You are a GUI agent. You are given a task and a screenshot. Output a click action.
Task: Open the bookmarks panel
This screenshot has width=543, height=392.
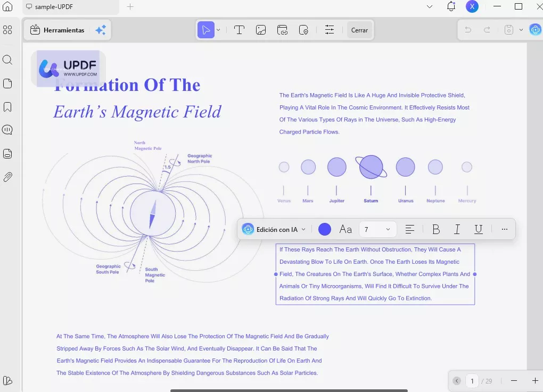7,107
